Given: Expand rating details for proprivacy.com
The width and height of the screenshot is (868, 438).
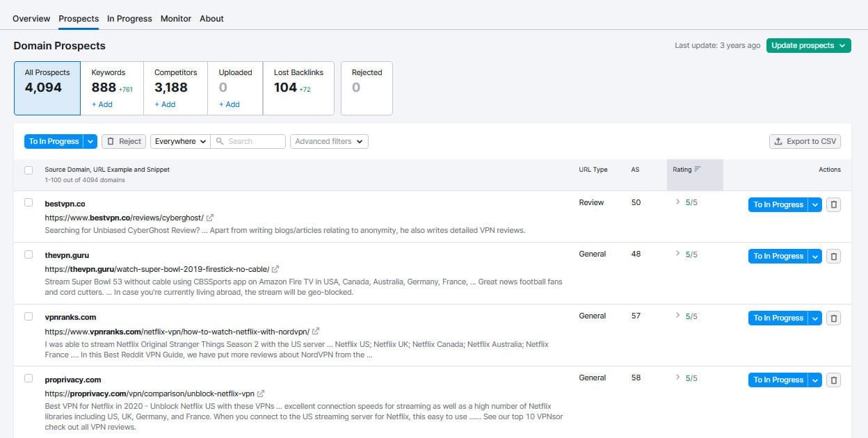Looking at the screenshot, I should click(x=678, y=378).
